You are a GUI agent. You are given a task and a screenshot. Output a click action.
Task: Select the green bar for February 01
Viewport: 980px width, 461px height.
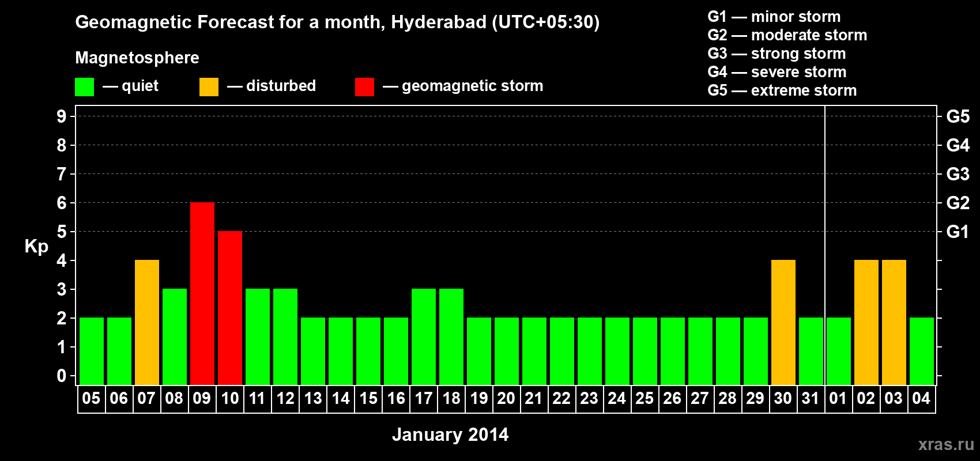(839, 352)
